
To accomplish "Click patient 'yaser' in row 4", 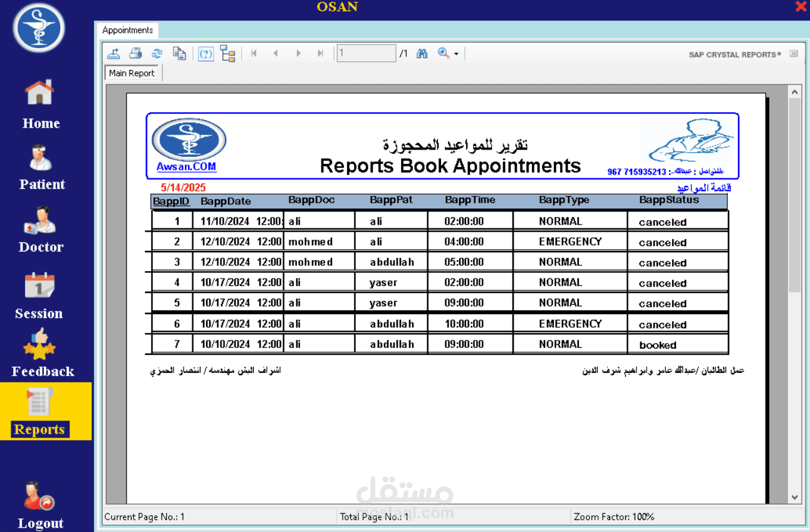I will click(x=383, y=283).
